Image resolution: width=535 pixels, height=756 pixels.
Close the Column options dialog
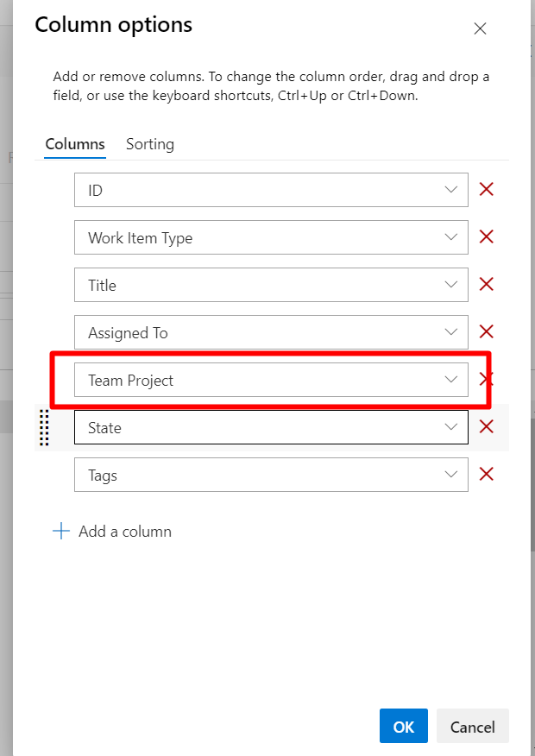[480, 28]
